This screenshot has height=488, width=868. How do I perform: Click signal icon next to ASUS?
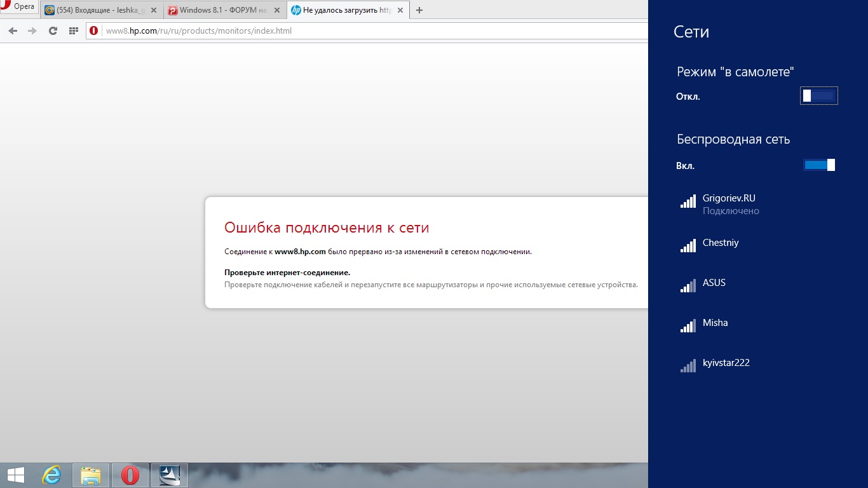[x=688, y=286]
